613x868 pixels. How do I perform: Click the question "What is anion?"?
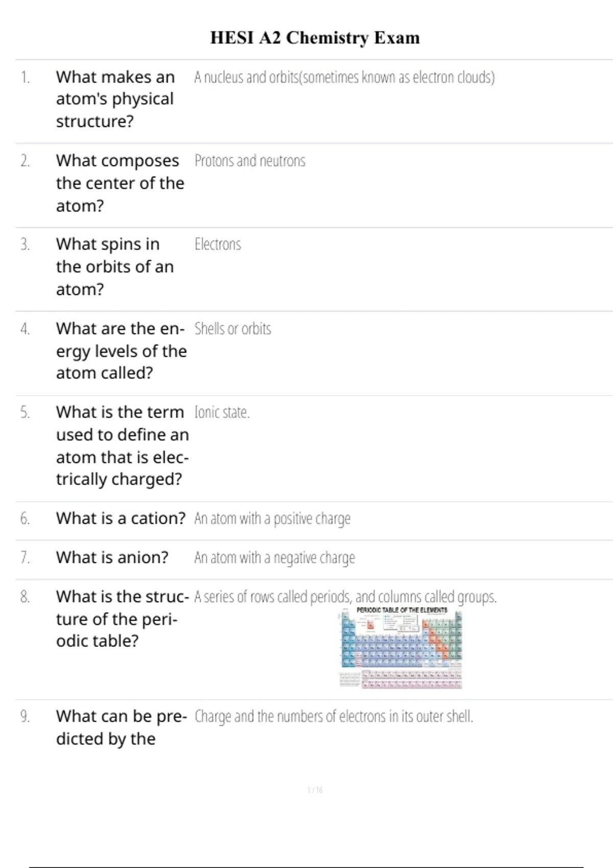(x=112, y=557)
